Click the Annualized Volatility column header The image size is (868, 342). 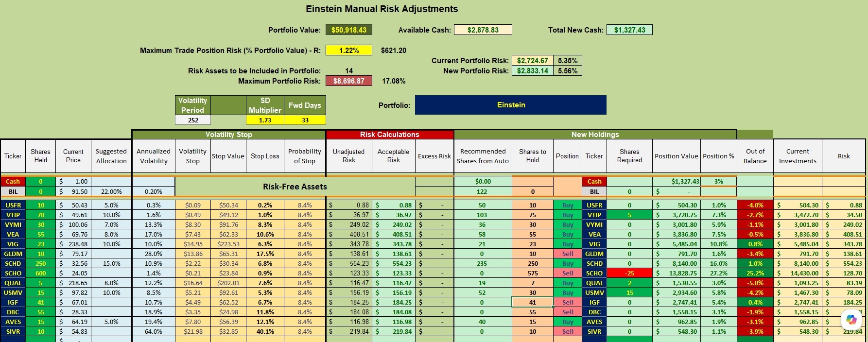point(154,156)
